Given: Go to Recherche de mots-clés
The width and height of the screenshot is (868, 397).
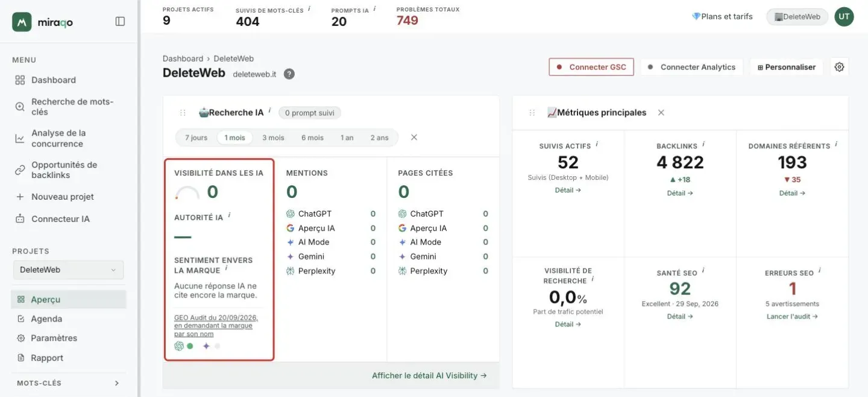Looking at the screenshot, I should pyautogui.click(x=69, y=107).
